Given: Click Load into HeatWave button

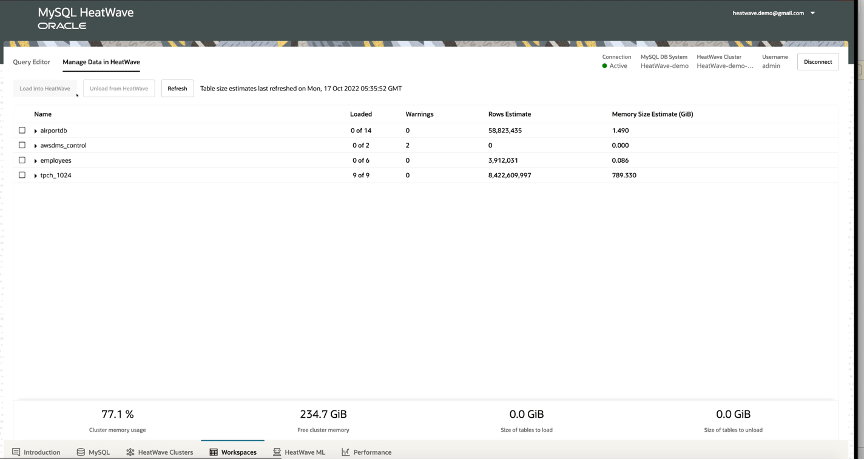Looking at the screenshot, I should tap(45, 88).
